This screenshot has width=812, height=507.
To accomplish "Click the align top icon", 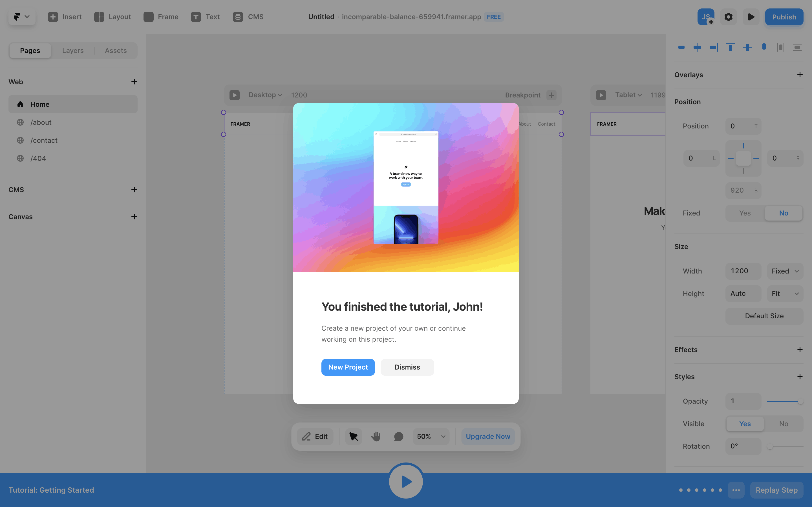I will pos(730,47).
